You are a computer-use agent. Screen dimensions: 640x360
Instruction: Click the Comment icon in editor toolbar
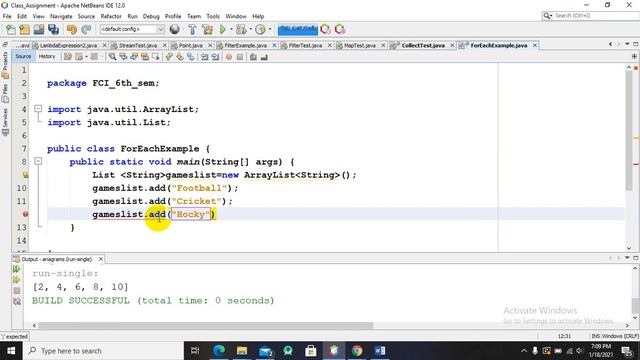tap(253, 57)
